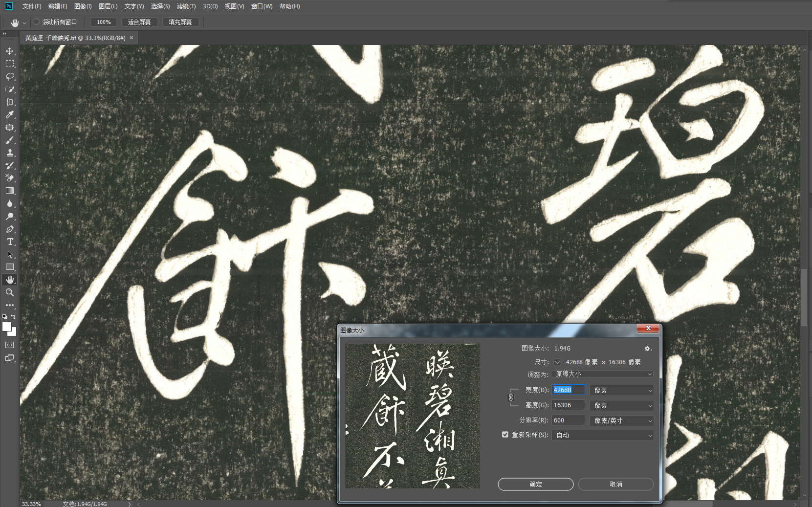Image resolution: width=812 pixels, height=507 pixels.
Task: Open the 选择(S) menu
Action: (160, 6)
